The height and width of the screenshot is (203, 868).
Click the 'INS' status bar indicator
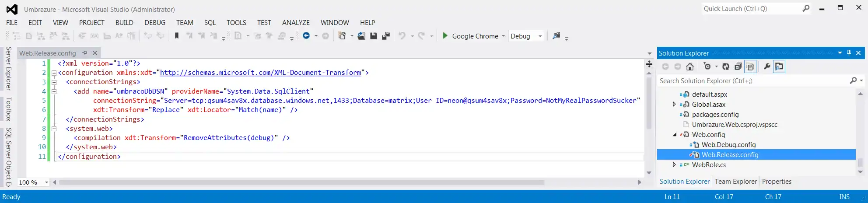pyautogui.click(x=844, y=197)
